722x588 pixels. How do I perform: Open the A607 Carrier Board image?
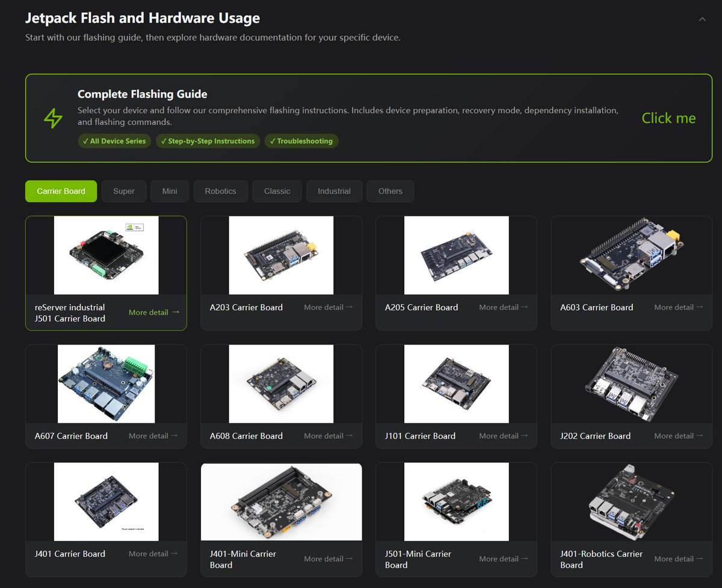click(x=106, y=384)
